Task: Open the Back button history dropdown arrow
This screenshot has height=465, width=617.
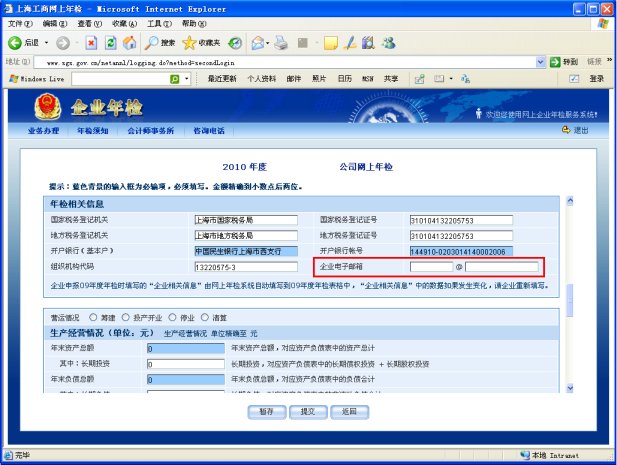Action: pos(46,43)
